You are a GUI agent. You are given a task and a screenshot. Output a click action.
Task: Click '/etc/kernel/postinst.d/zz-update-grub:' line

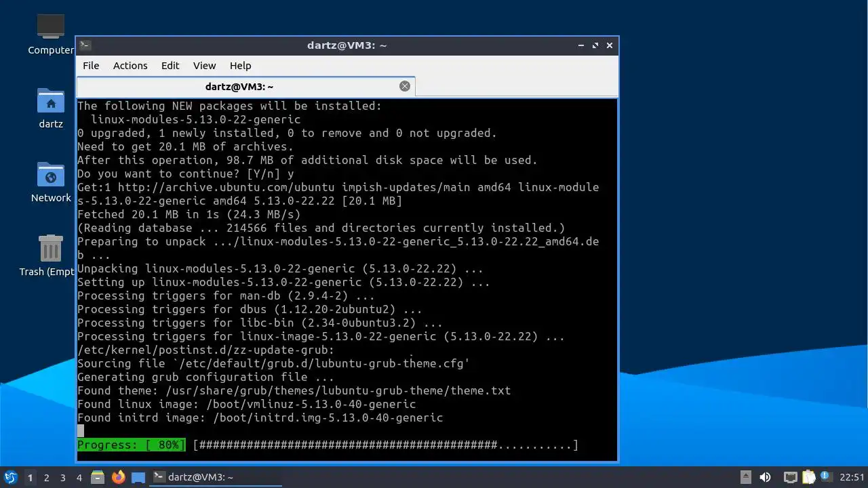[206, 350]
